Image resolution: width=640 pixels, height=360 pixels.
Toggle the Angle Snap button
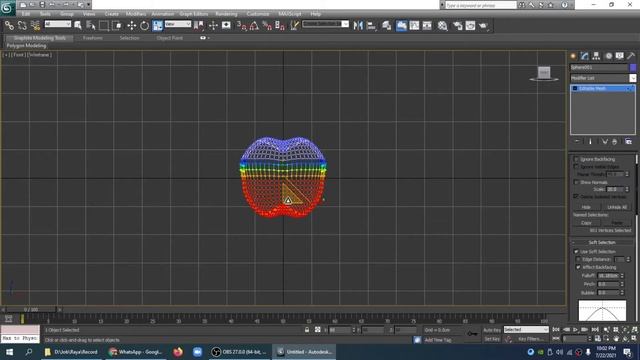(254, 26)
